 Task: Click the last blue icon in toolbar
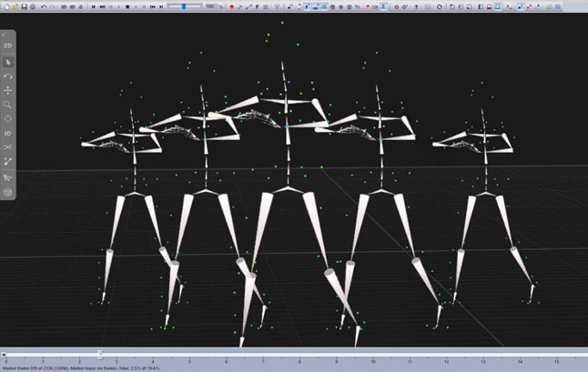tap(558, 6)
